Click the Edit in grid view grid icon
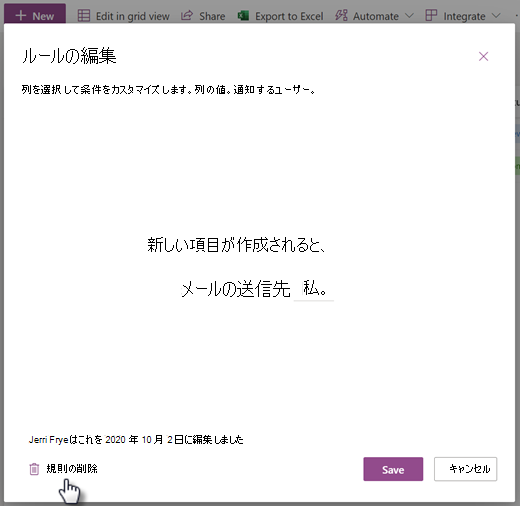The height and width of the screenshot is (506, 520). (x=84, y=15)
